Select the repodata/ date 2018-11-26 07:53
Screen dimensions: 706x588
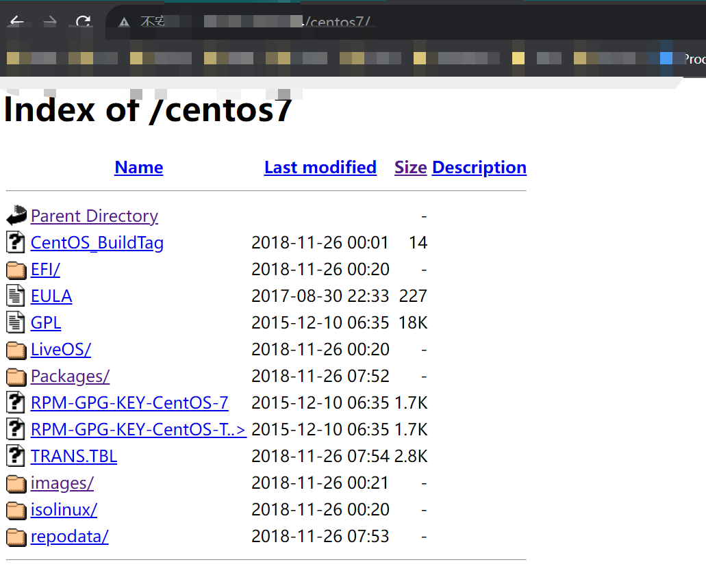pos(320,537)
